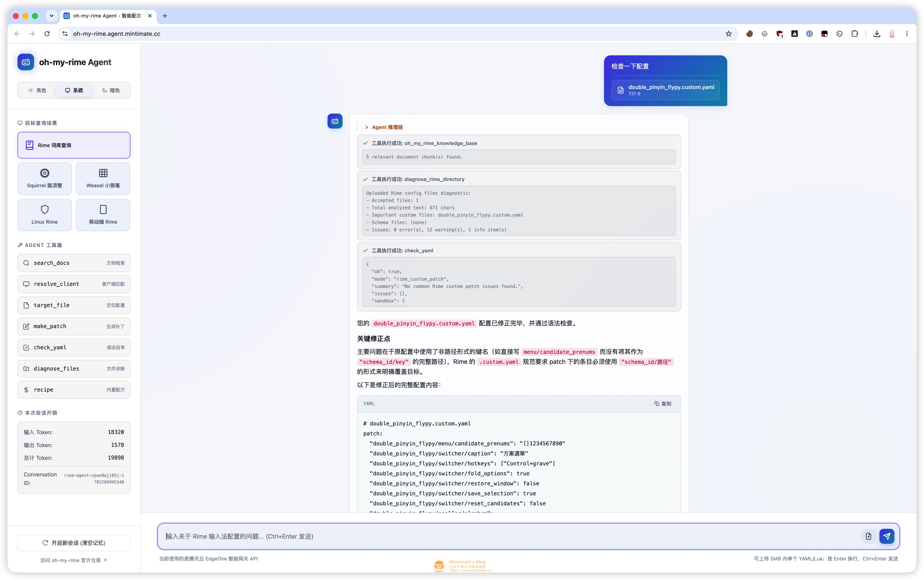The width and height of the screenshot is (924, 580).
Task: Click the oh-my-rime Agent logo icon
Action: [x=26, y=62]
